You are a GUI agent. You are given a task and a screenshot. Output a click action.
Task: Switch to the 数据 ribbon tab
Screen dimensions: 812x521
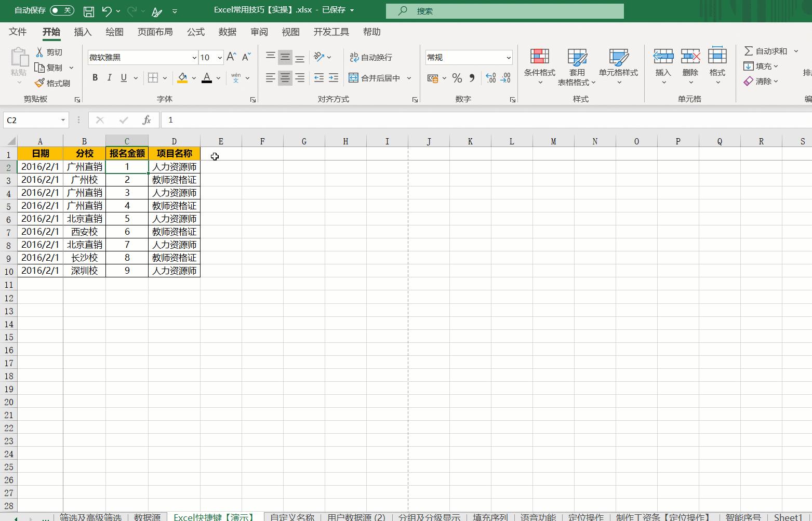(227, 32)
